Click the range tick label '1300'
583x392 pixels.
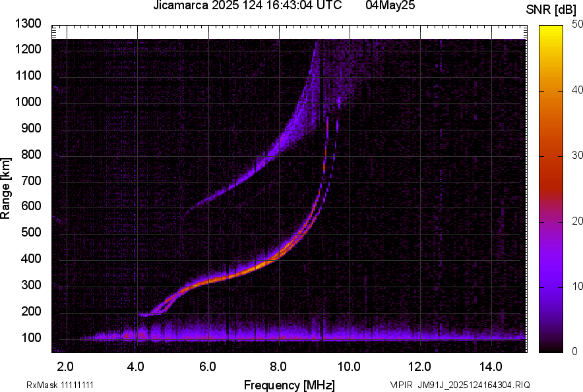click(x=28, y=24)
